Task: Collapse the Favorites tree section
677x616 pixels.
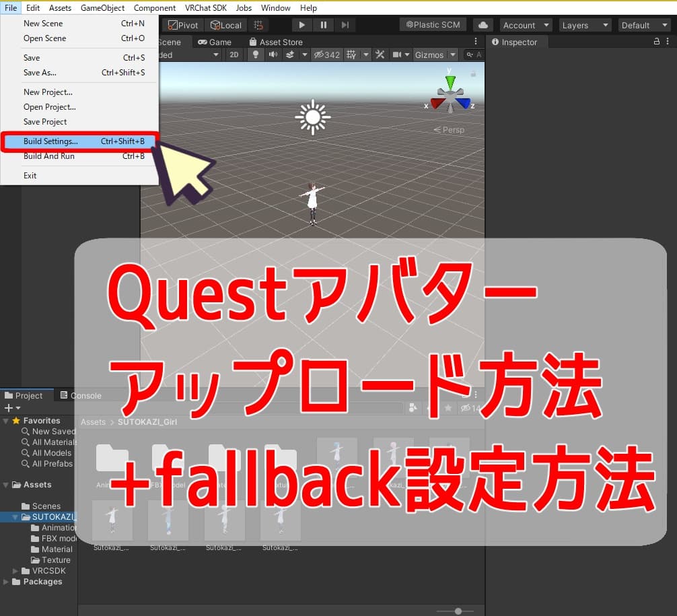Action: pyautogui.click(x=5, y=420)
